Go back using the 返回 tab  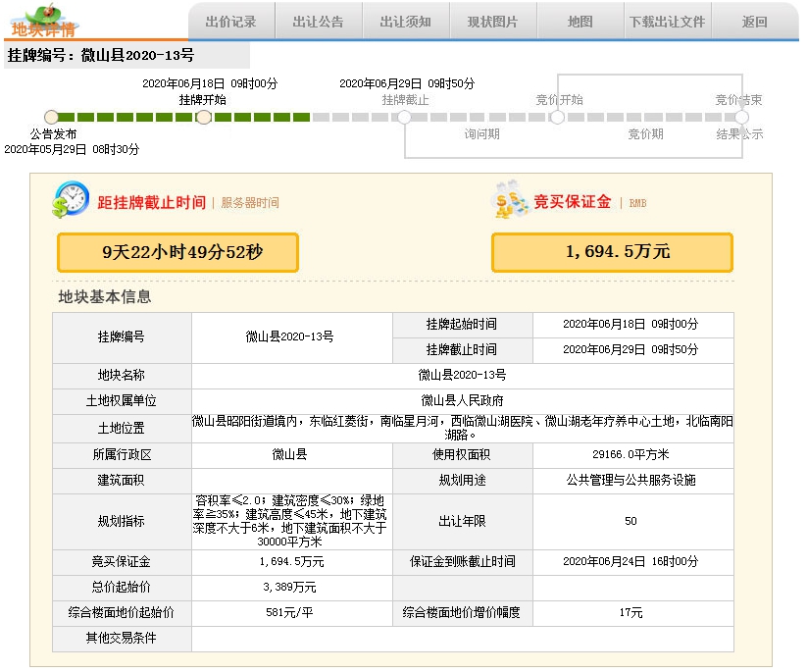click(754, 22)
